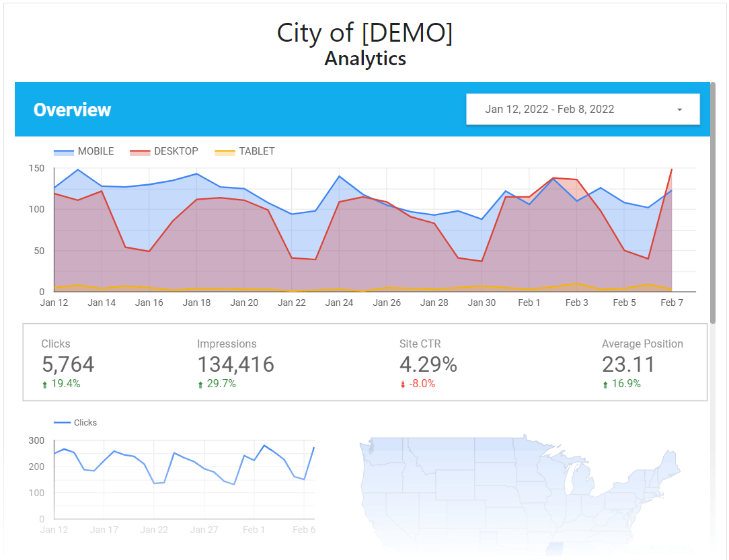Click the dropdown arrow on the date selector

click(x=681, y=109)
